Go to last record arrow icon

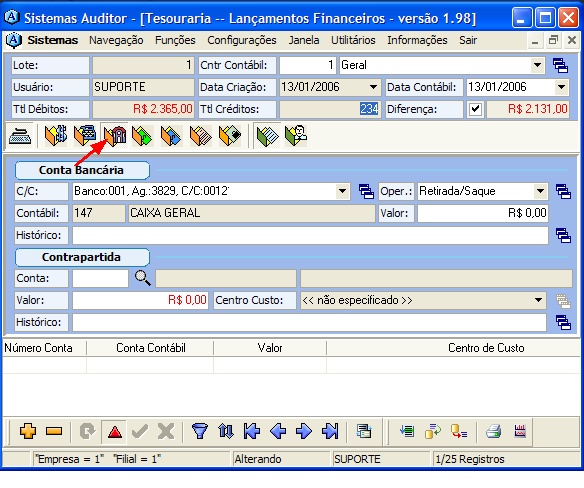click(x=330, y=431)
